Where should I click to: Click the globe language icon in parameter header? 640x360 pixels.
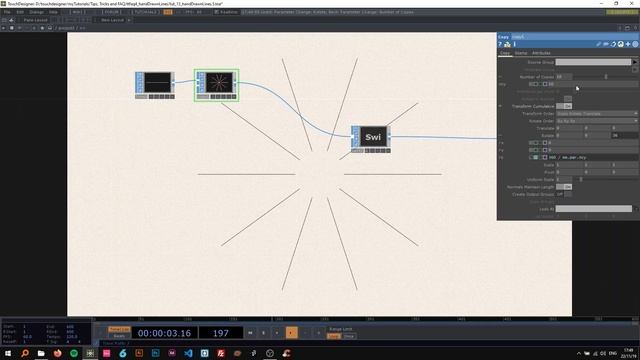tap(620, 44)
